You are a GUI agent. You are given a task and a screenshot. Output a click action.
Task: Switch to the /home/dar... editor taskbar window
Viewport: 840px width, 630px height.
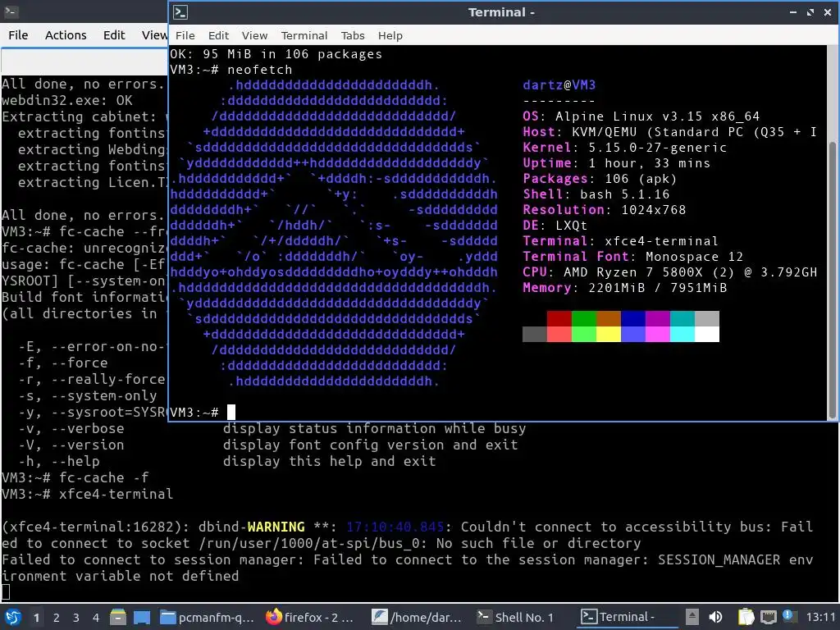(x=417, y=617)
